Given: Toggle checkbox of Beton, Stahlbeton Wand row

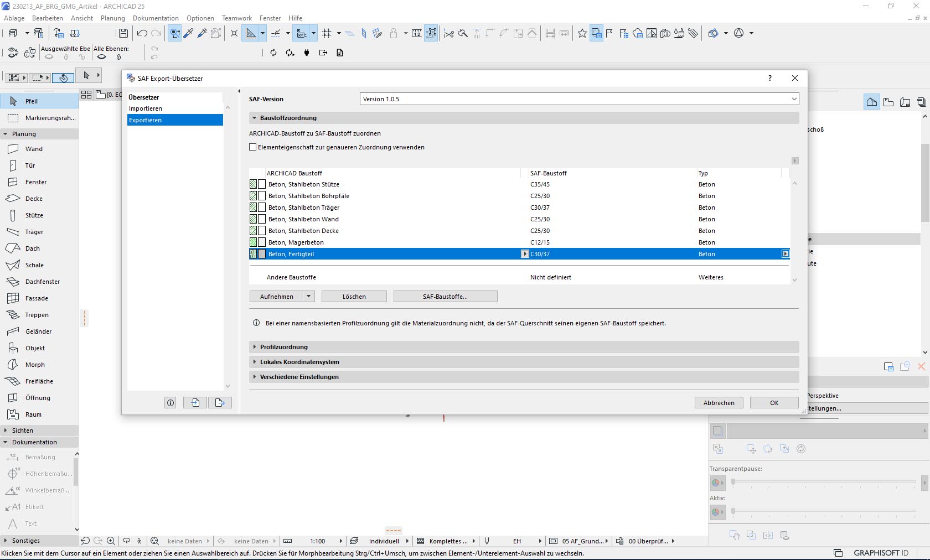Looking at the screenshot, I should 262,219.
